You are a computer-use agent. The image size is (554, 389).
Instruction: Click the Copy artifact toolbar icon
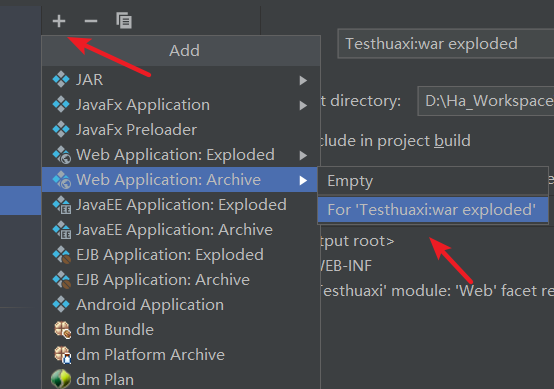point(124,20)
